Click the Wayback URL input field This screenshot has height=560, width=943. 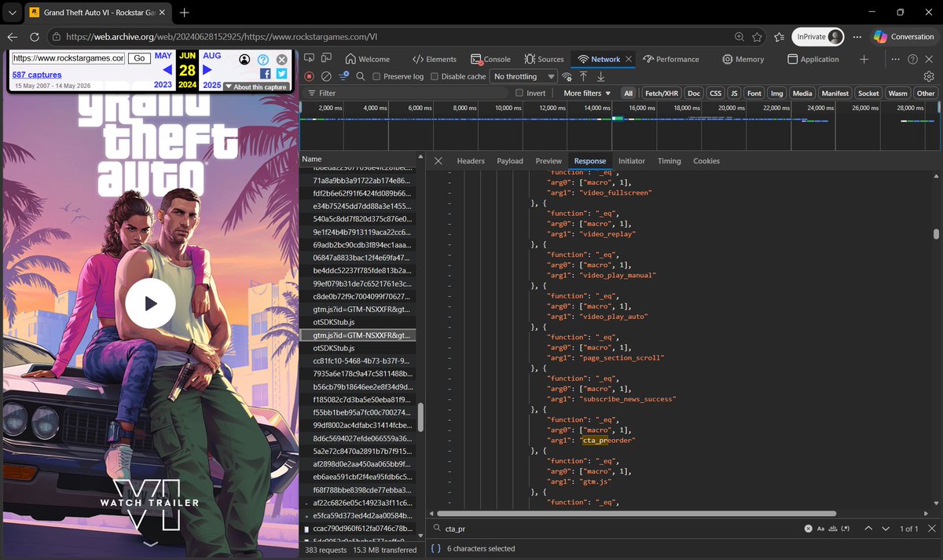point(68,58)
